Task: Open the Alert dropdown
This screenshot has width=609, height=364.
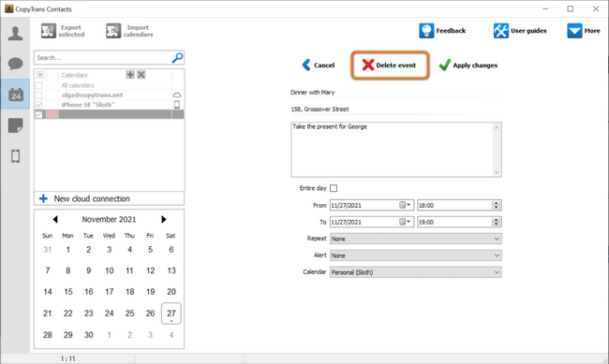Action: pyautogui.click(x=416, y=255)
